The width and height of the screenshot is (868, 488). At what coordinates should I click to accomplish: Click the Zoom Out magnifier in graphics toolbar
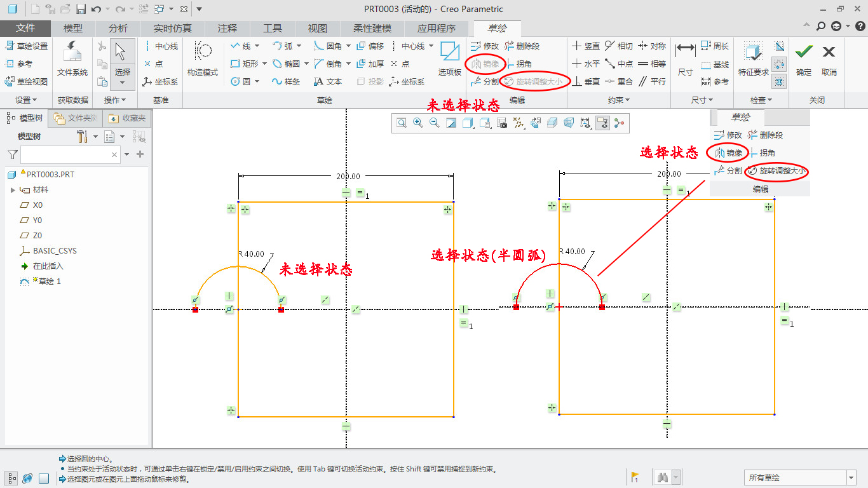tap(435, 123)
